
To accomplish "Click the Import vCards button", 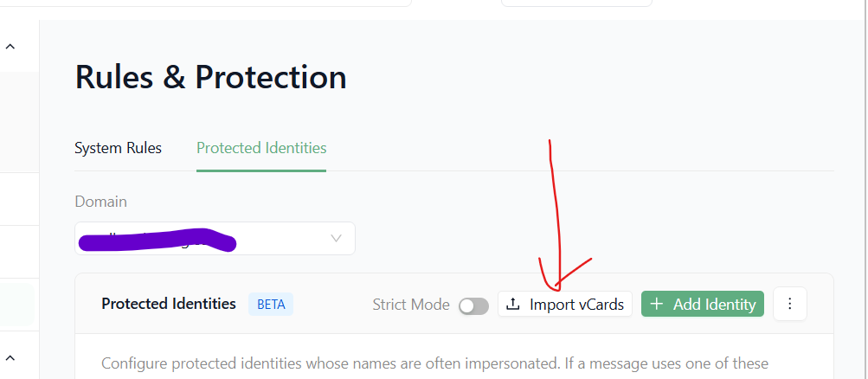I will coord(565,304).
